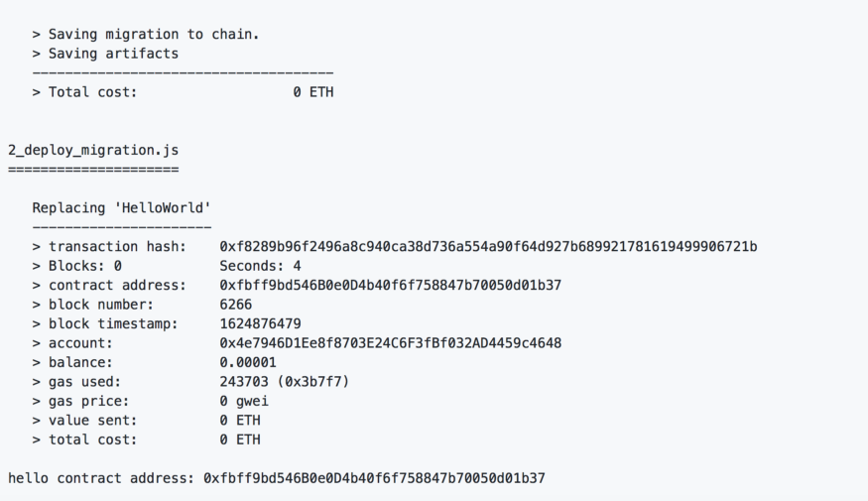Click the "Seconds: 4" text
The height and width of the screenshot is (501, 868).
click(260, 266)
